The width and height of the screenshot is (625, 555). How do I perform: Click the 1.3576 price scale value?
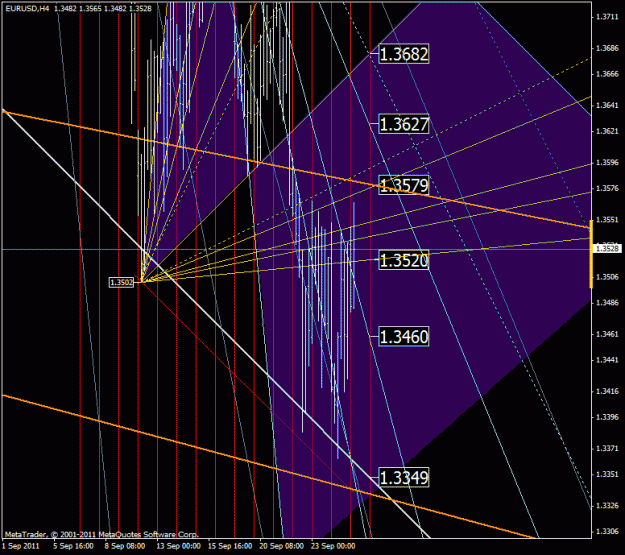[x=607, y=188]
